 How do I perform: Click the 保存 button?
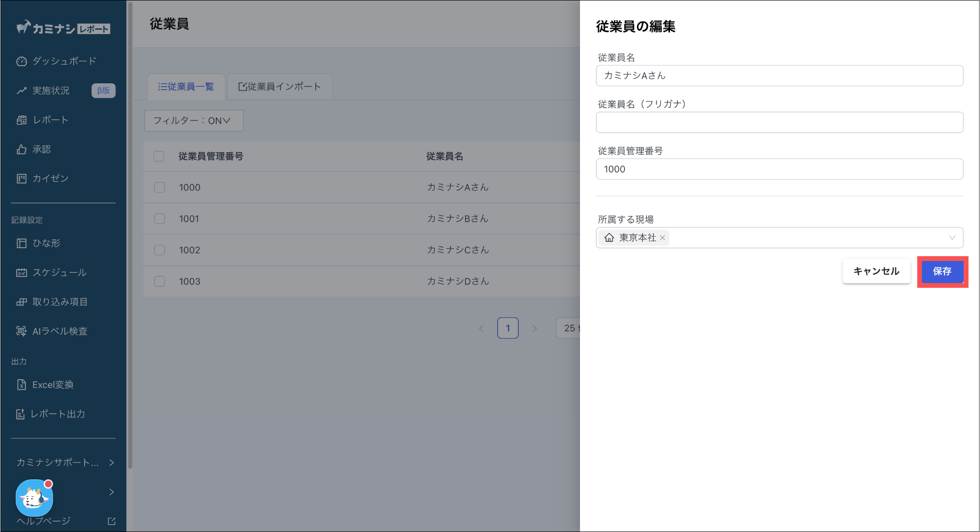[x=942, y=272]
